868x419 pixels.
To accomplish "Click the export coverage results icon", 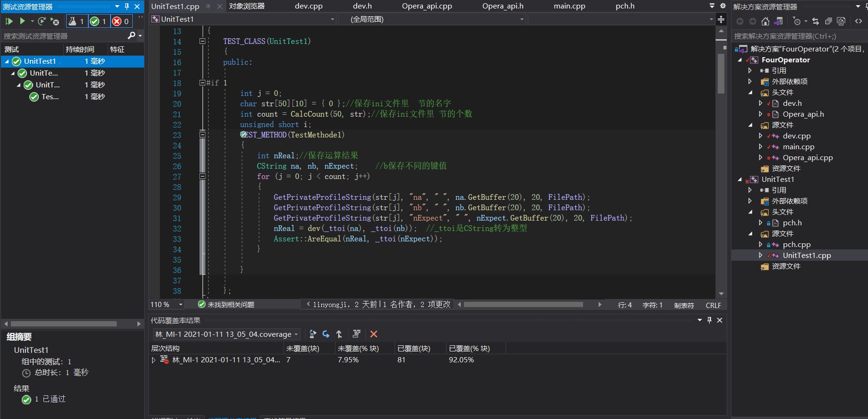I will [313, 334].
